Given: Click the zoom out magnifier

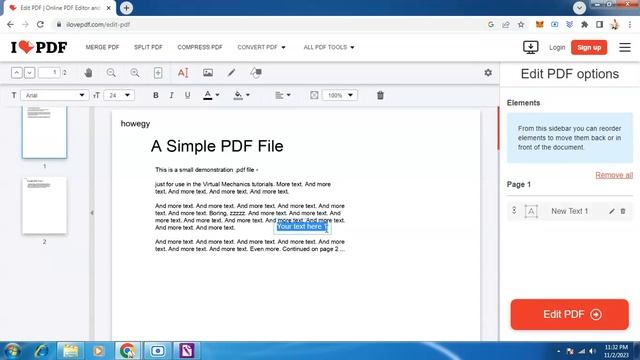Looking at the screenshot, I should (x=111, y=73).
